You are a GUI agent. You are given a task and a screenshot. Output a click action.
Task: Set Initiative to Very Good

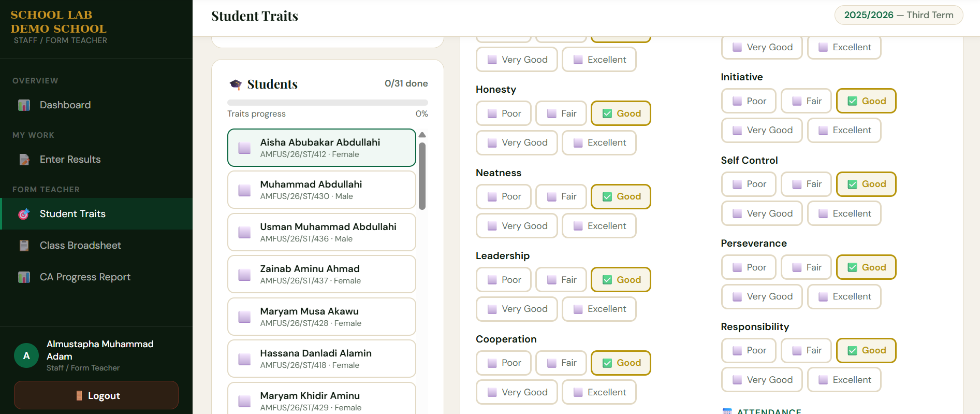click(x=762, y=130)
